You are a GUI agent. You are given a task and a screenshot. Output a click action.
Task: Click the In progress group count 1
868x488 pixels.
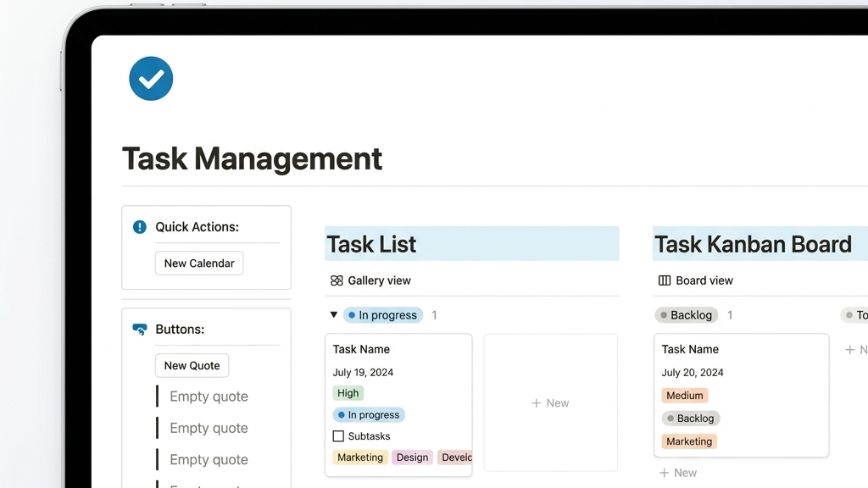click(x=435, y=315)
